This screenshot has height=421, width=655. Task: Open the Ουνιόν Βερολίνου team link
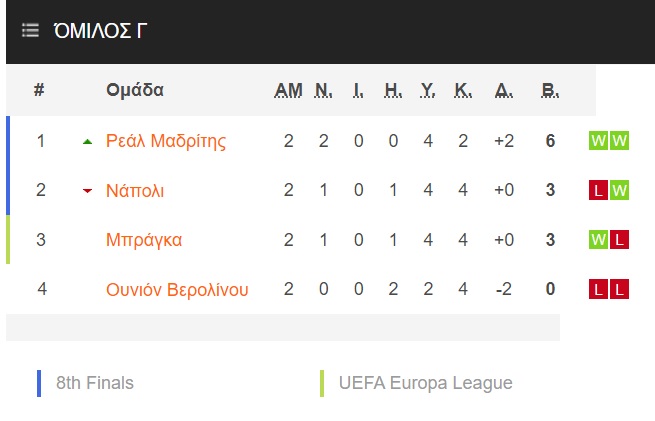tap(177, 289)
